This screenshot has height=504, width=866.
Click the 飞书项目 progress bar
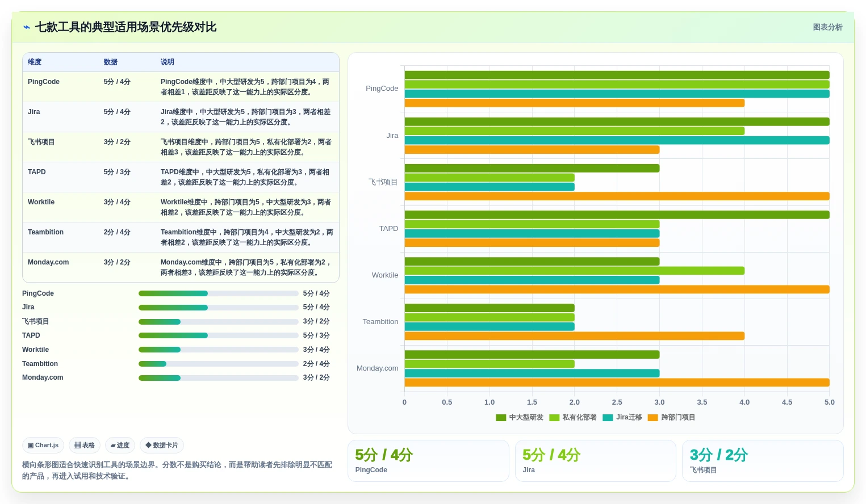pos(219,322)
